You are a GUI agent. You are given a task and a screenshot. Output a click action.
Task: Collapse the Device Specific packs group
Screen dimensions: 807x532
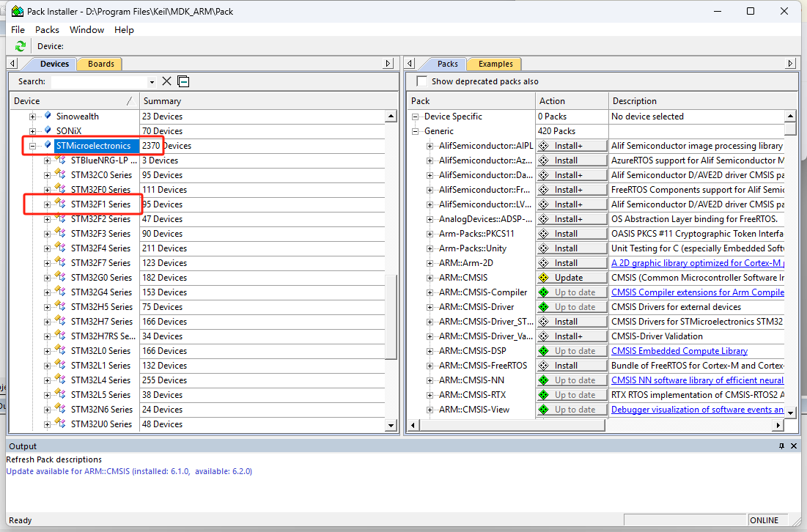point(416,117)
